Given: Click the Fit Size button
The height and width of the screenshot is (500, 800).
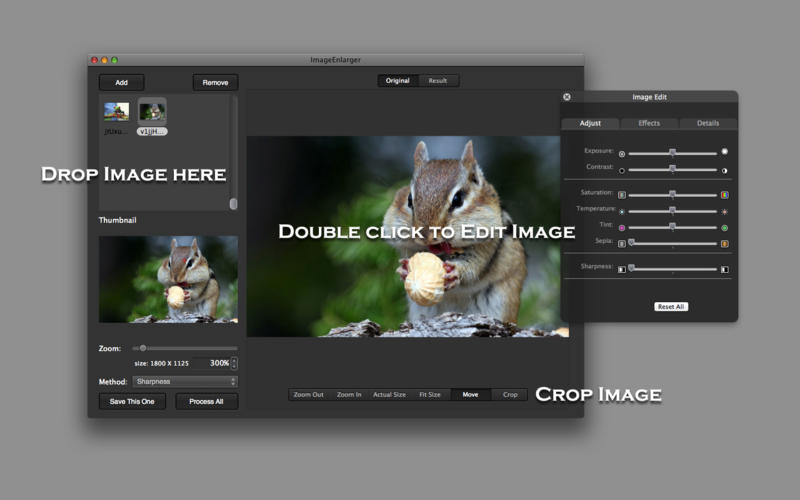Looking at the screenshot, I should point(430,394).
